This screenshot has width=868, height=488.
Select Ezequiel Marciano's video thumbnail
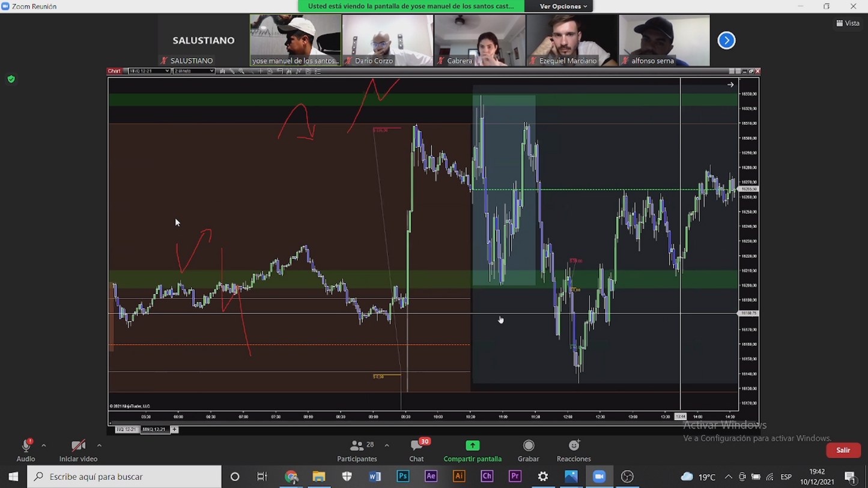point(572,40)
